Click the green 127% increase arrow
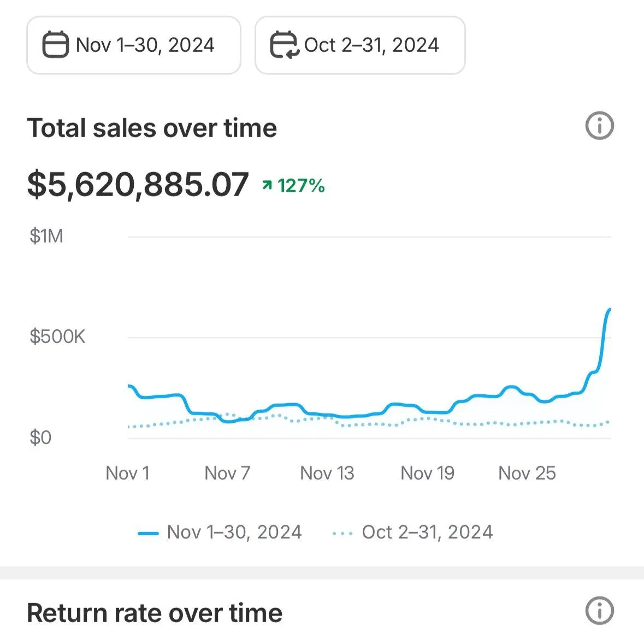The image size is (644, 644). click(267, 186)
